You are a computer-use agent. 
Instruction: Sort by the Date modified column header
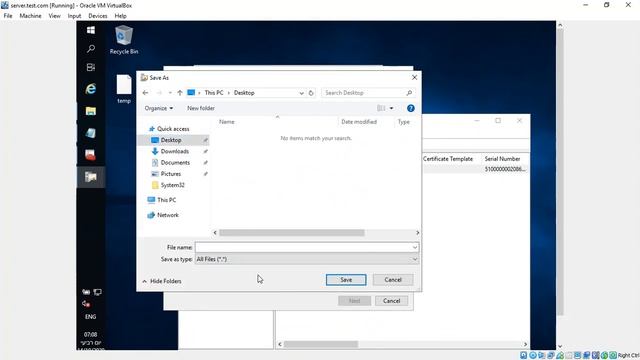pyautogui.click(x=359, y=122)
